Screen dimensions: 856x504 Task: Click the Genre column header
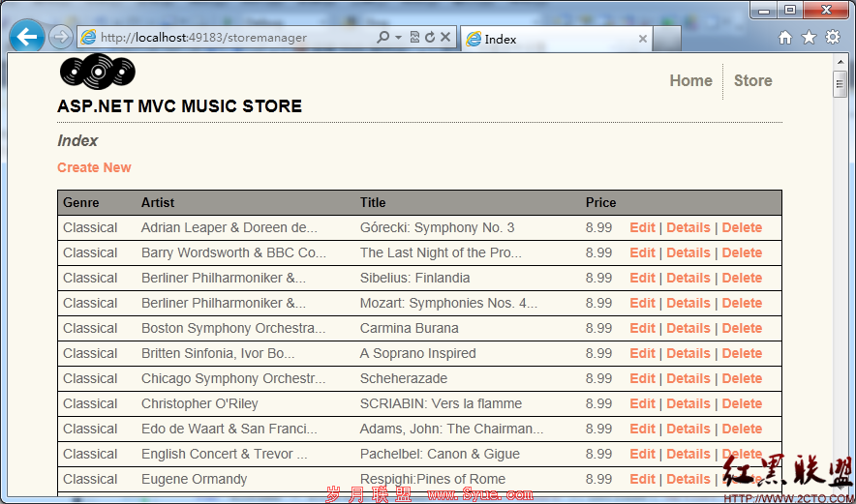(x=80, y=202)
